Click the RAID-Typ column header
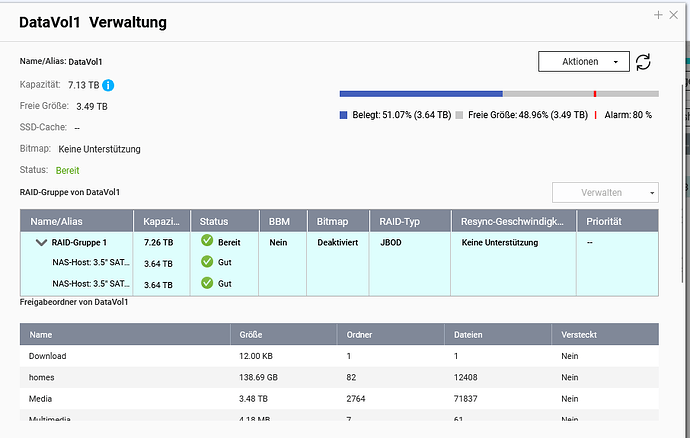This screenshot has width=690, height=438. (x=400, y=221)
